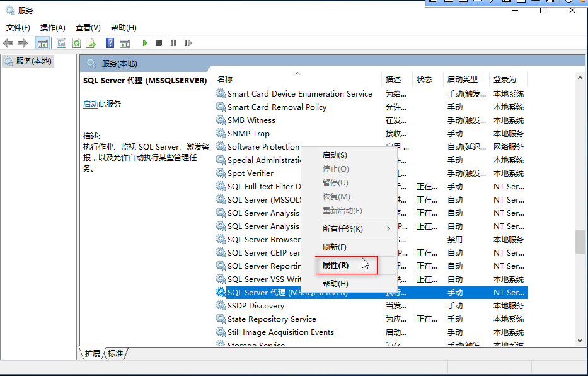This screenshot has width=588, height=376.
Task: Click the vertical scrollbar thumb
Action: click(x=580, y=241)
